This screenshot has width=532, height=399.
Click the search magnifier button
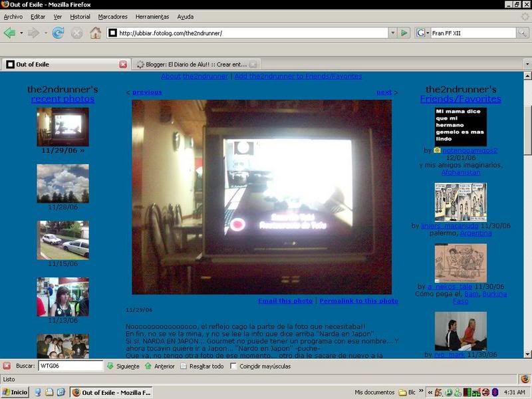(x=522, y=33)
